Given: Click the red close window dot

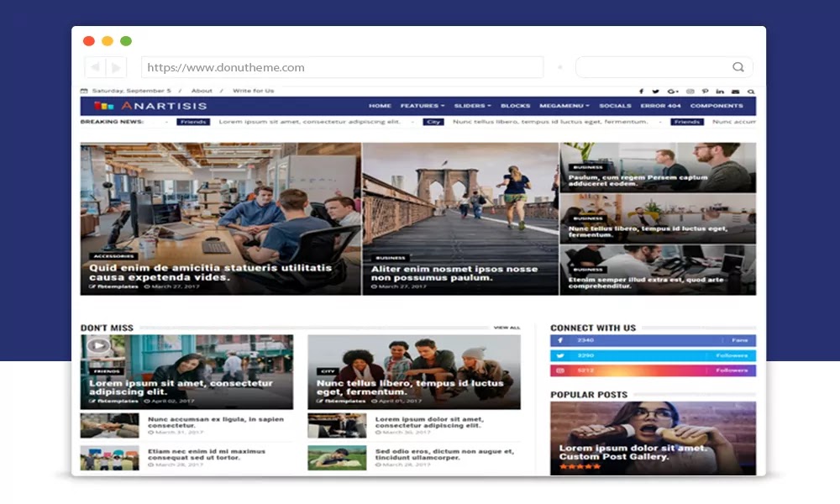Looking at the screenshot, I should tap(89, 41).
